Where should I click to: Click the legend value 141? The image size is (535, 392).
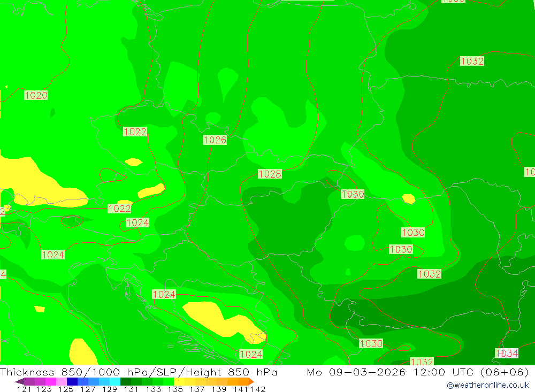240,389
